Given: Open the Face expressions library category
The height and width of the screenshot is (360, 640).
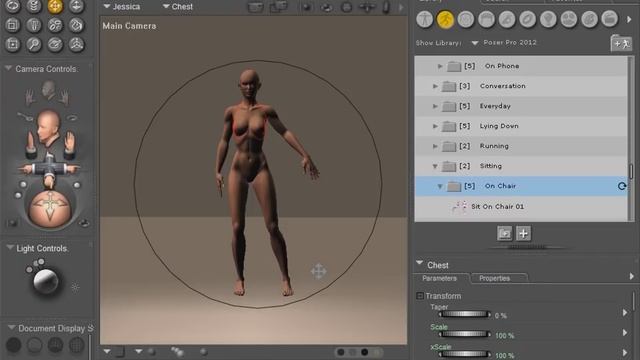Looking at the screenshot, I should [466, 19].
